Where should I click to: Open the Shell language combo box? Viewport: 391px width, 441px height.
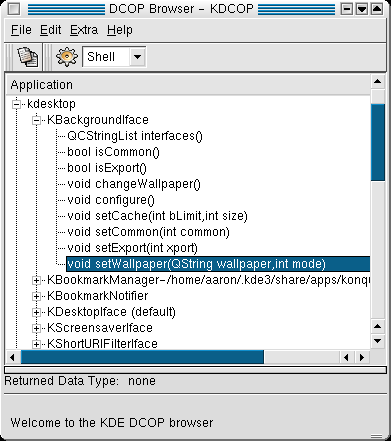click(x=114, y=57)
